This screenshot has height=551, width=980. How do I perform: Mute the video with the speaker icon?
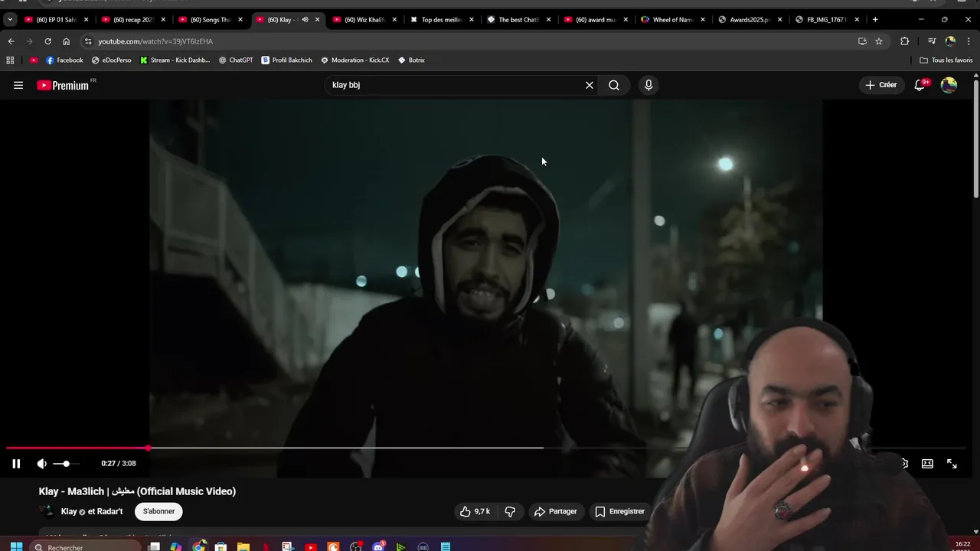[x=42, y=464]
